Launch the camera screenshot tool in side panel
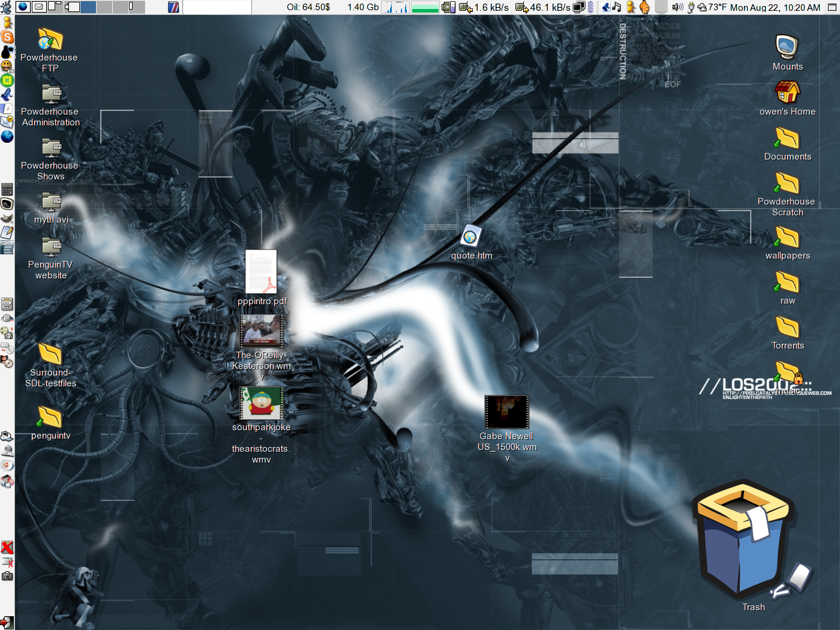The width and height of the screenshot is (840, 630). coord(7,576)
